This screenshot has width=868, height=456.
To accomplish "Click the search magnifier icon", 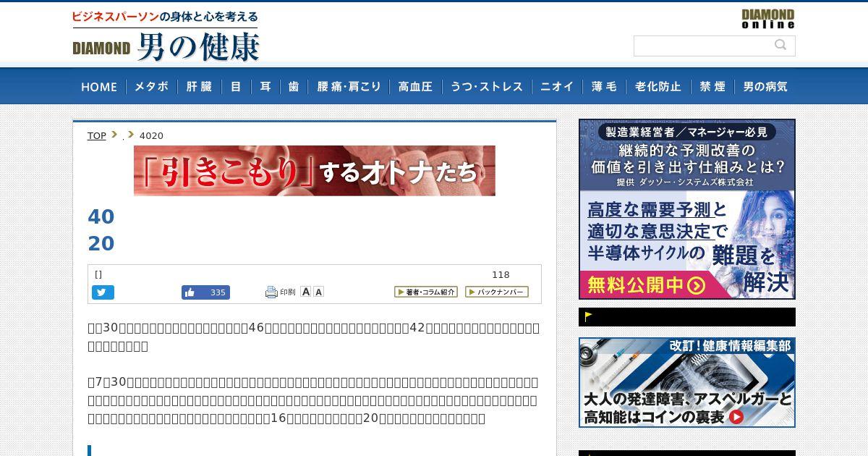I will [x=780, y=45].
